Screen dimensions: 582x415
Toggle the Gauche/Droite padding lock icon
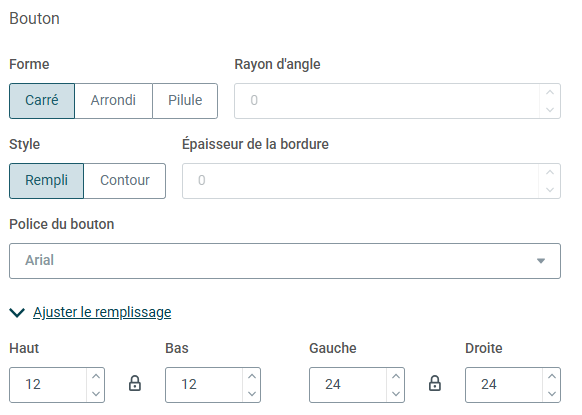click(435, 383)
